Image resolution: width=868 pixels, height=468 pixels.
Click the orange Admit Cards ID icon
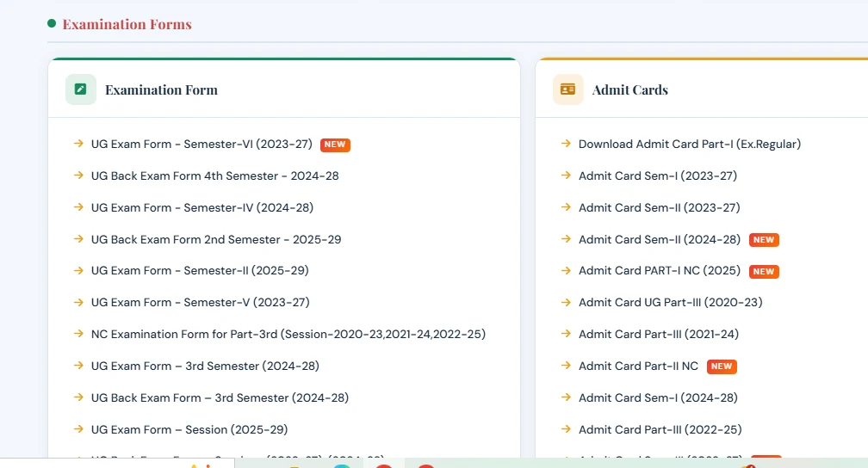(568, 89)
